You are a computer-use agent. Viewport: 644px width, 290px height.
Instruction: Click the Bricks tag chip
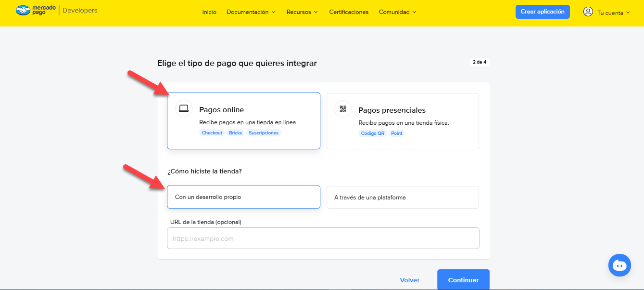pyautogui.click(x=236, y=133)
